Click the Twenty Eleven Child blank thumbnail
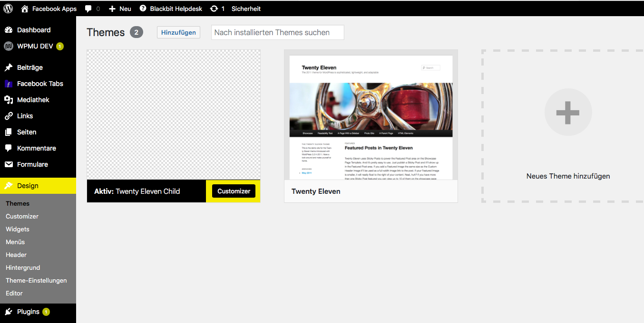The width and height of the screenshot is (644, 323). 174,114
